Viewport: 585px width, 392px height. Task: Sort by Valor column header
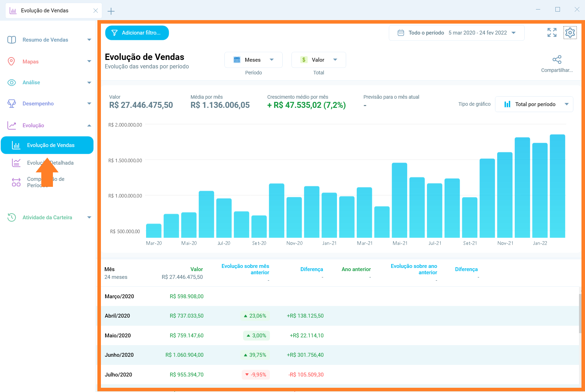click(197, 269)
